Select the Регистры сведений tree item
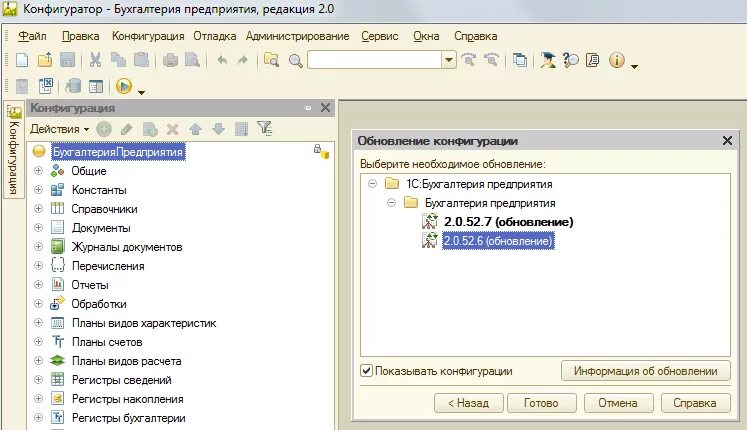 [121, 380]
